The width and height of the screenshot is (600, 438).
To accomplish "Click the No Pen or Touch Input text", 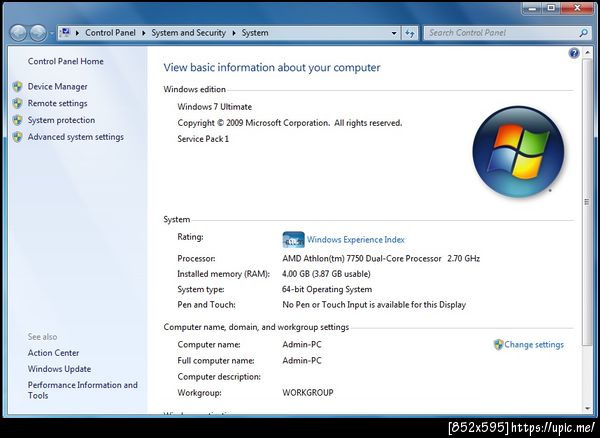I will coord(374,305).
